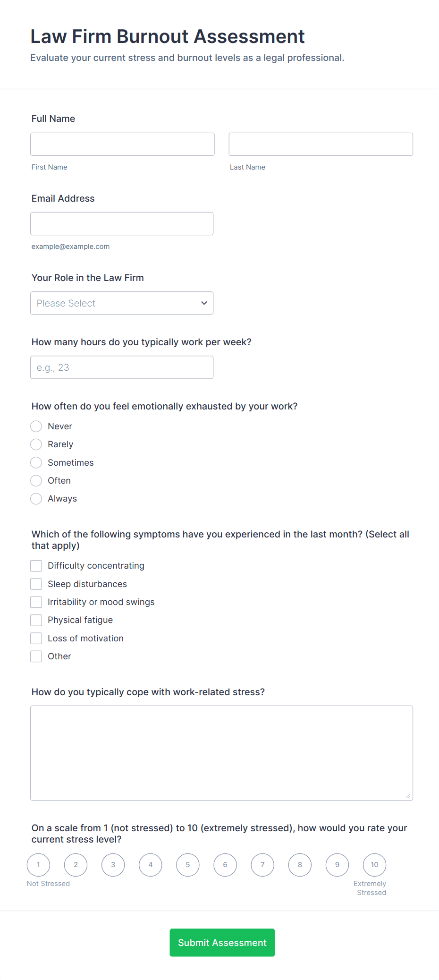Rate stress level as 1, Not Stressed

click(38, 865)
